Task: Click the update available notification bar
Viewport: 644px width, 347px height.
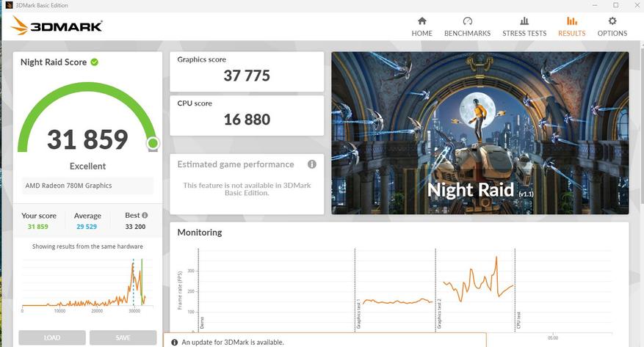Action: 325,341
